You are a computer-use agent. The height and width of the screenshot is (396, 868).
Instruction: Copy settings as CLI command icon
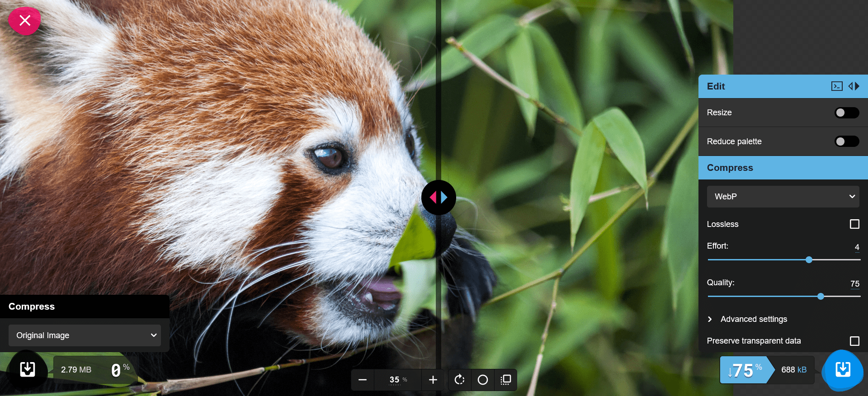837,86
